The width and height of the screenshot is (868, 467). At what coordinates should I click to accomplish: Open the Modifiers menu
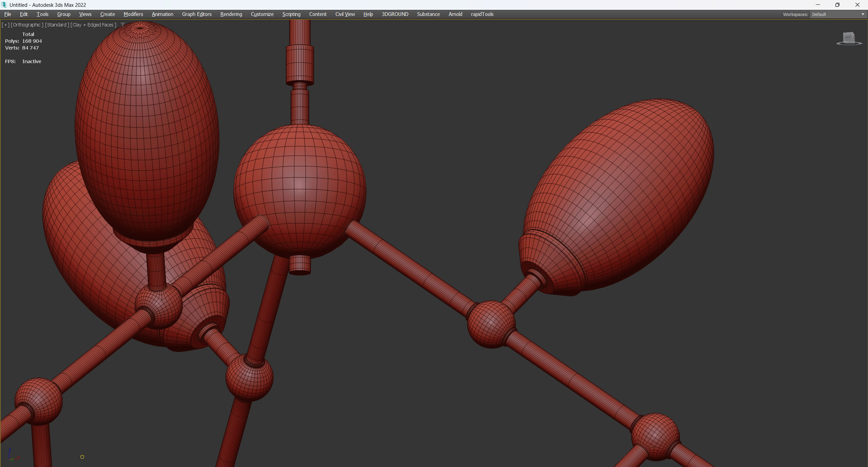[133, 14]
